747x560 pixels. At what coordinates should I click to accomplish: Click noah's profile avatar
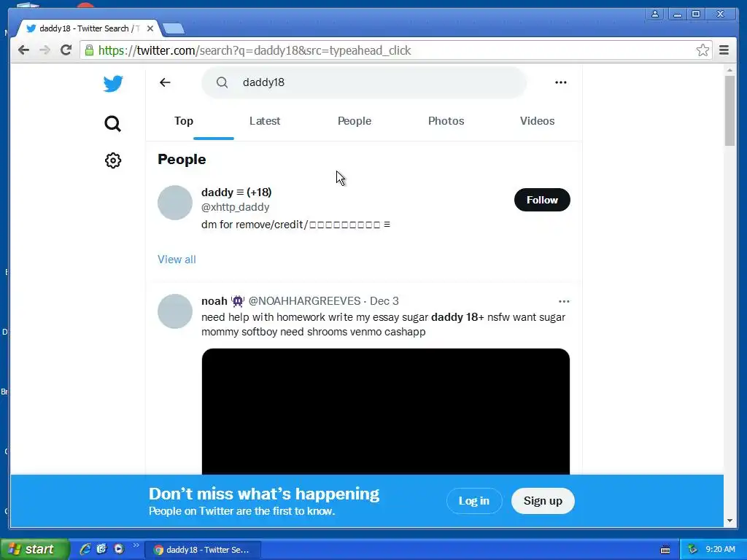point(175,311)
